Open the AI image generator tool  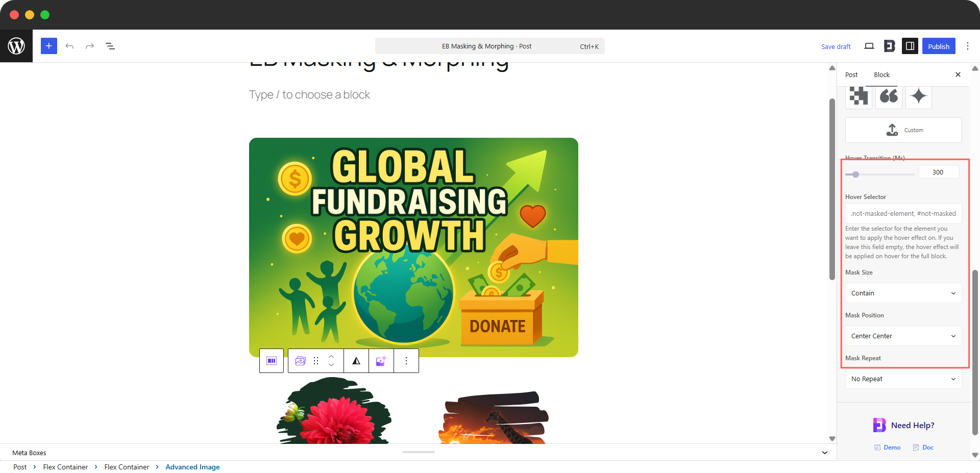click(381, 361)
